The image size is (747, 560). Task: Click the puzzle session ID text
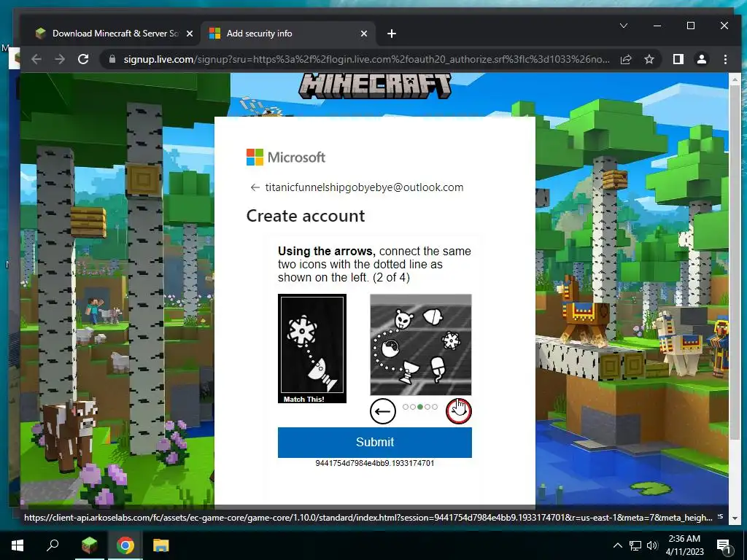(374, 463)
